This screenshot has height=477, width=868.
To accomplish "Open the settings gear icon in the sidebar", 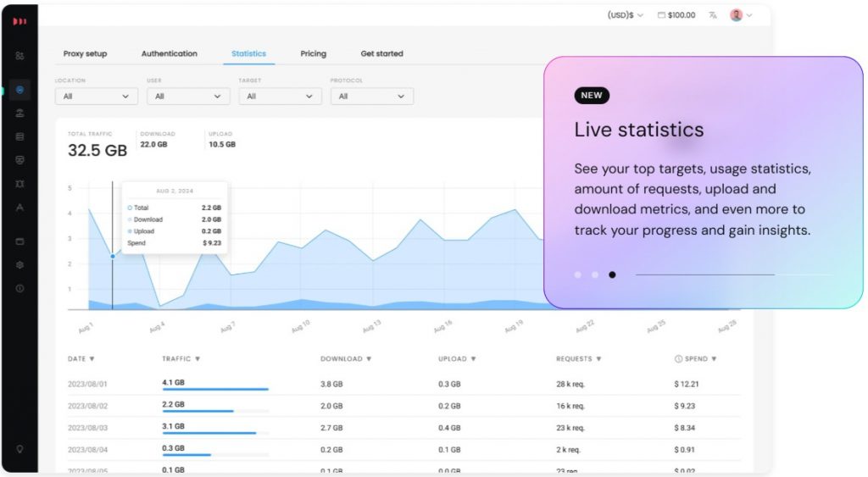I will 20,265.
